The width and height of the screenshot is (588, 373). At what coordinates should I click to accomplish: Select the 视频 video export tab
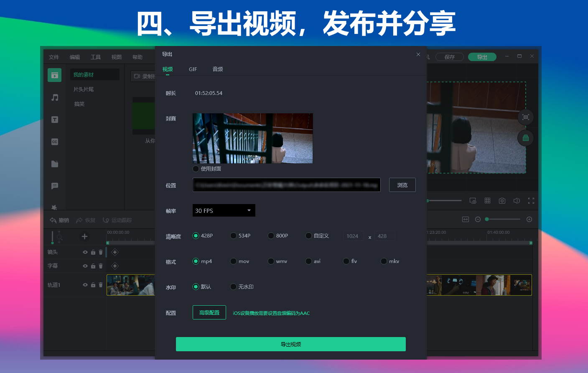pos(168,69)
